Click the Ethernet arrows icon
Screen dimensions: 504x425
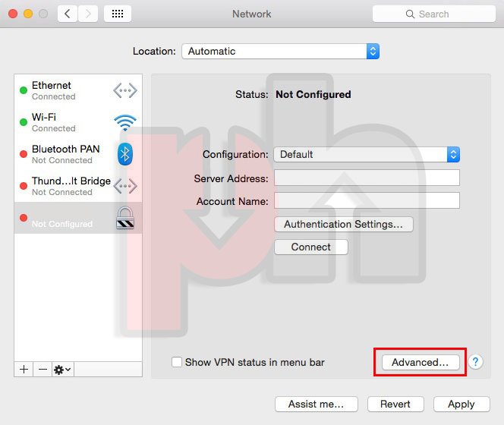pos(125,90)
